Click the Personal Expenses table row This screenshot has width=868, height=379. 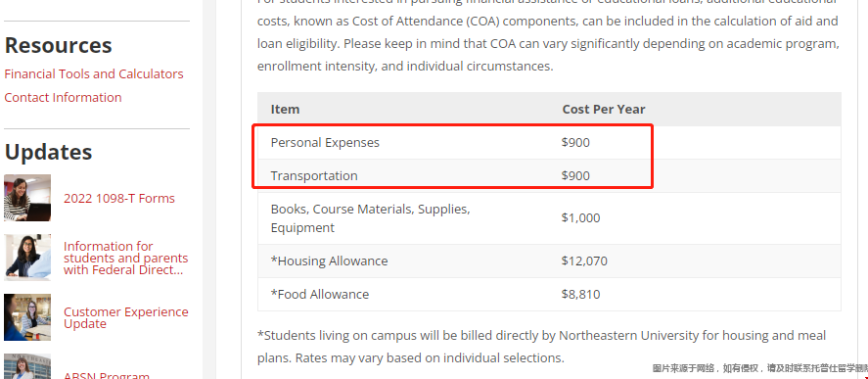[549, 142]
